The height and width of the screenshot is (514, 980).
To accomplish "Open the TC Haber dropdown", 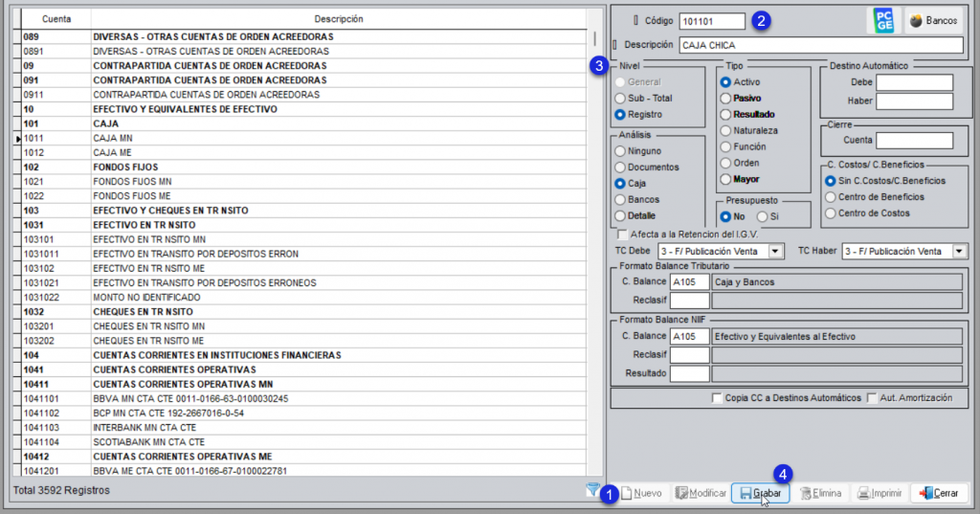I will pos(959,252).
